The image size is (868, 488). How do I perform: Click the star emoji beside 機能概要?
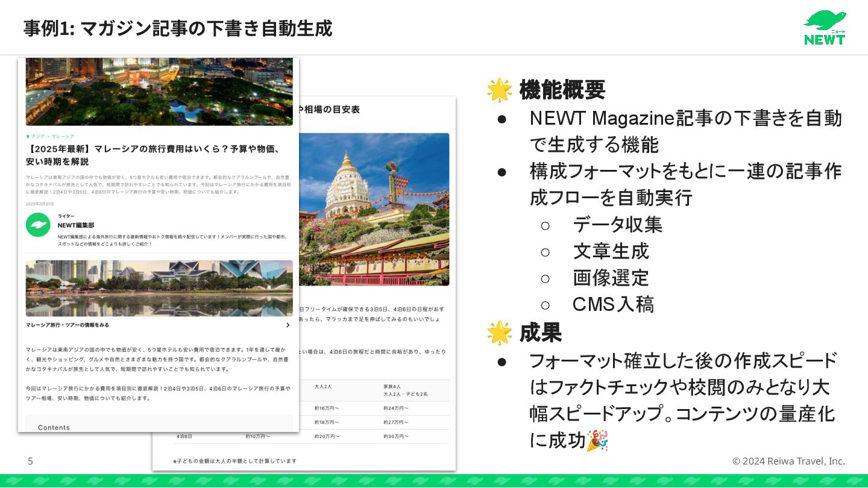(499, 90)
